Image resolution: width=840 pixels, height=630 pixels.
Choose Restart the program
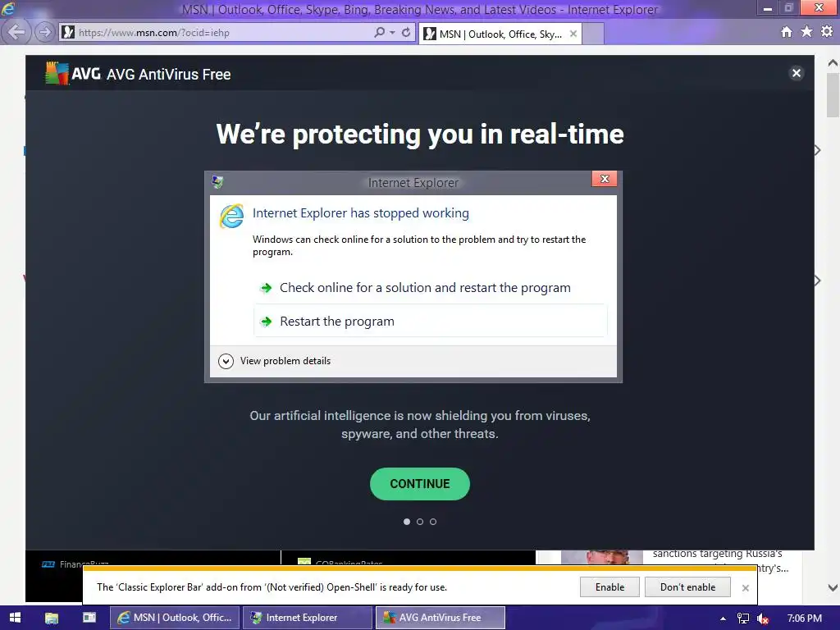pos(430,321)
